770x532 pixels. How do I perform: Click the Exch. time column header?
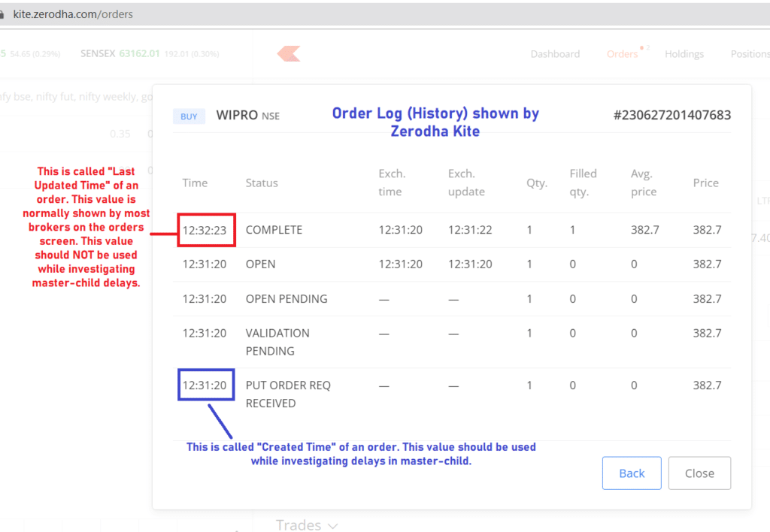click(392, 183)
